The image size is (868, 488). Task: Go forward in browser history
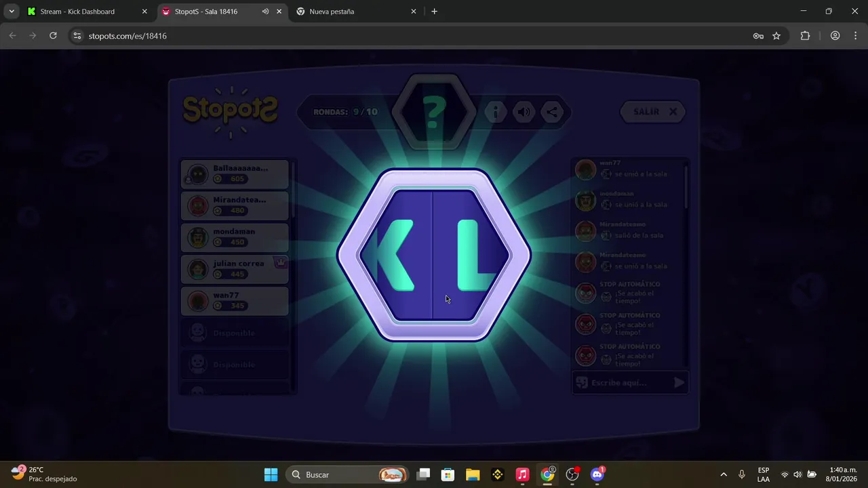33,36
